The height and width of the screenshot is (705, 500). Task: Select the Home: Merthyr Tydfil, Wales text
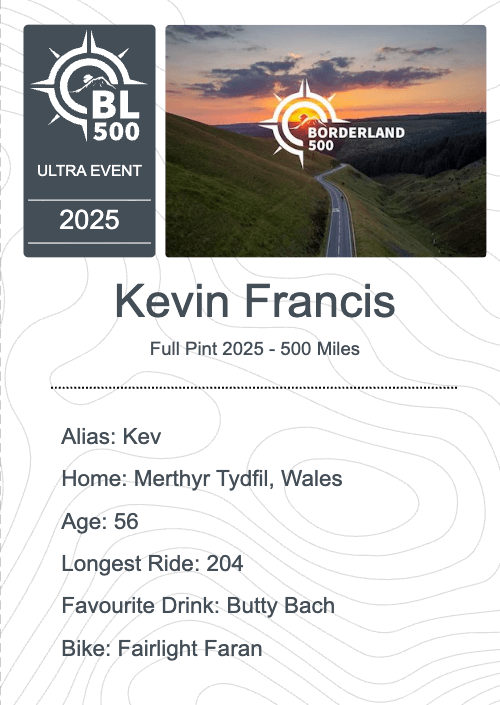click(202, 479)
